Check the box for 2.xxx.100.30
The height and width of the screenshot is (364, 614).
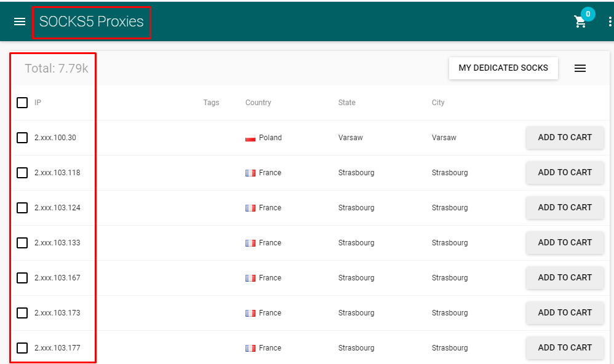(x=22, y=138)
